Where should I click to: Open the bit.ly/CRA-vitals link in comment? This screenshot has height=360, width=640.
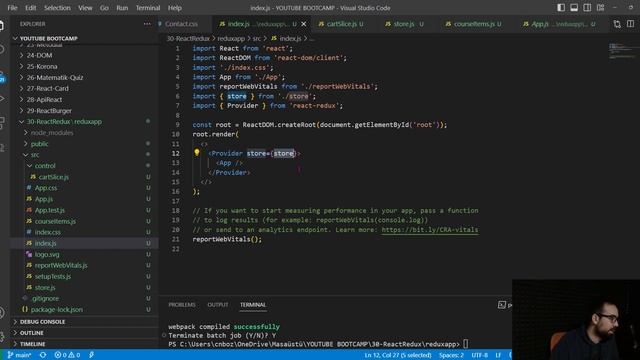click(429, 229)
